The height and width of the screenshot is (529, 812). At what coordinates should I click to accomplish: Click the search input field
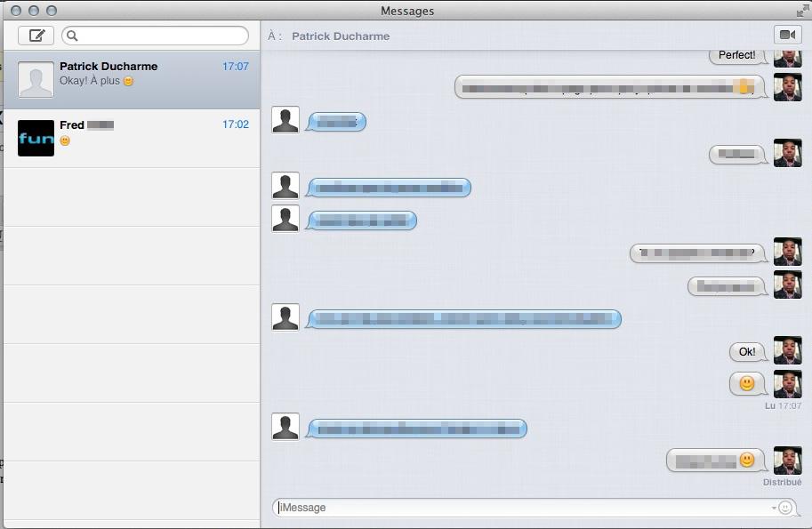(156, 35)
